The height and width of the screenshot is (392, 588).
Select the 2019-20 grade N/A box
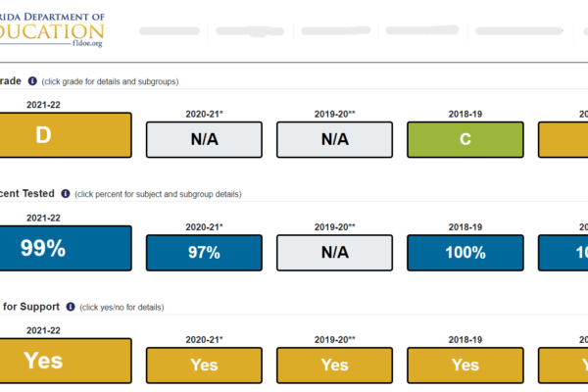tap(334, 139)
